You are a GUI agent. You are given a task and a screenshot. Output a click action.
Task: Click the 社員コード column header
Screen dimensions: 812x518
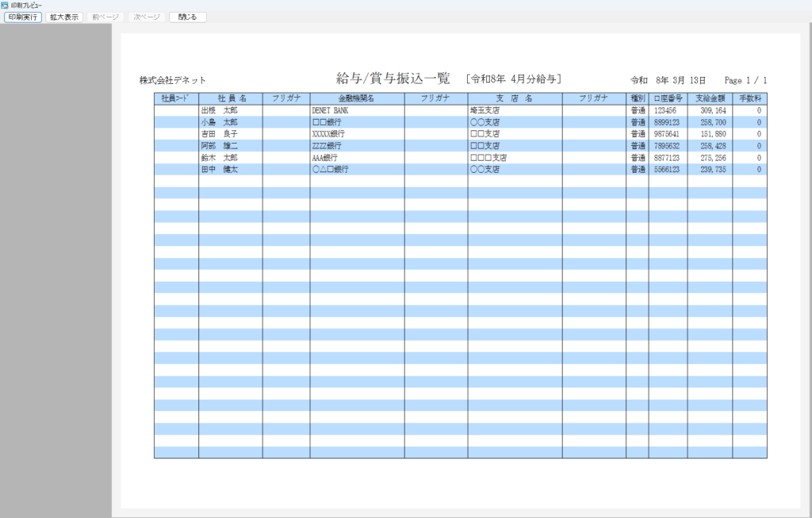pos(176,98)
